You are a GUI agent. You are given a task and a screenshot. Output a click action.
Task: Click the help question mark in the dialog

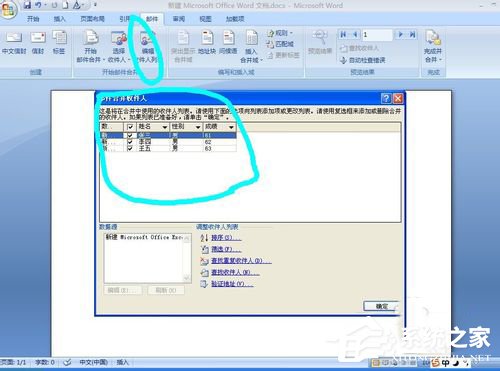tap(386, 98)
